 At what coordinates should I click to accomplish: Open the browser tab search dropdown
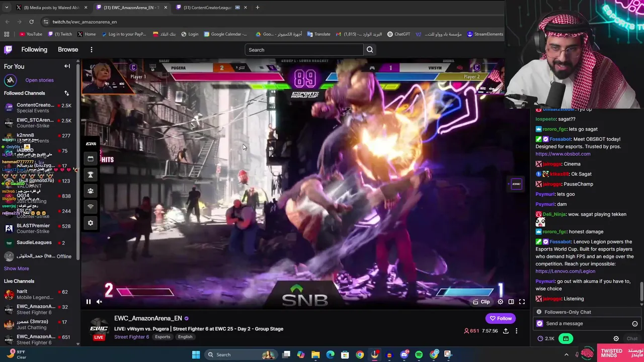coord(7,8)
